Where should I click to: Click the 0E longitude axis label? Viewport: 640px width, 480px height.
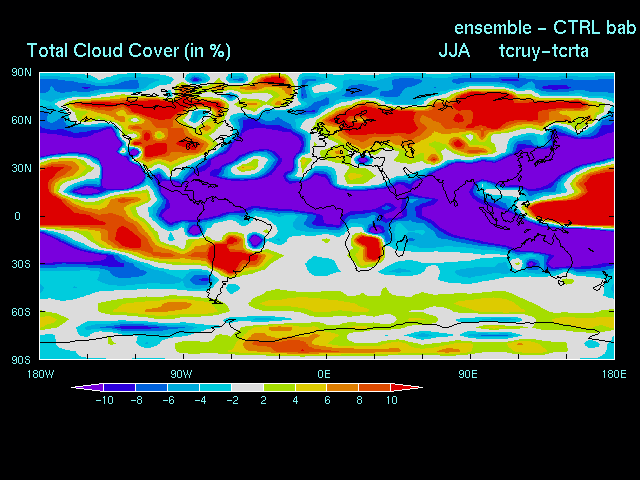326,373
